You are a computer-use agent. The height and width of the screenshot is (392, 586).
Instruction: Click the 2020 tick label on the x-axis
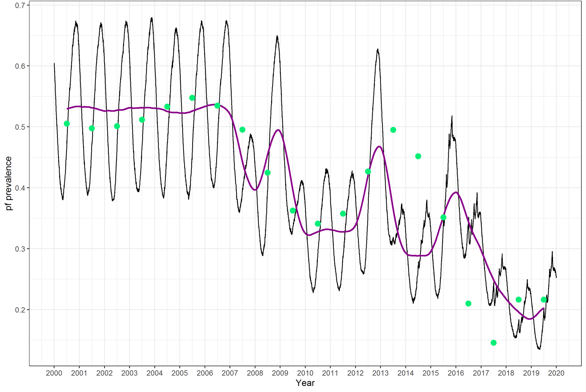pos(556,373)
